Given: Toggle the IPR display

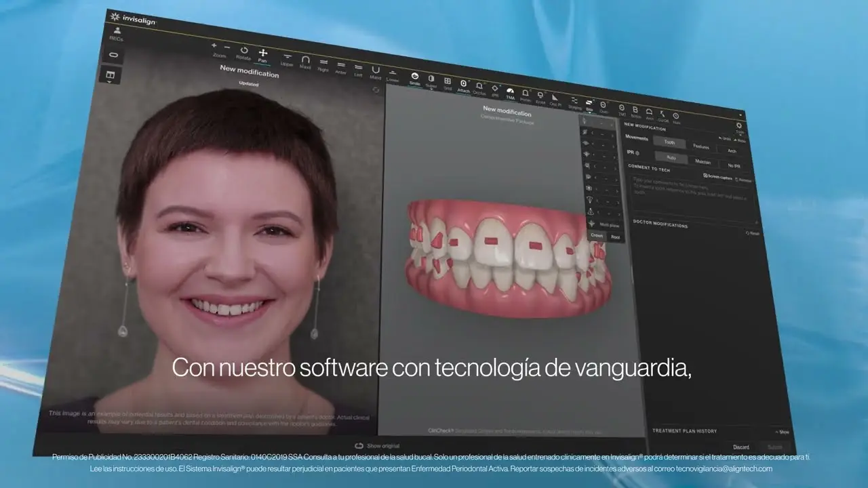Looking at the screenshot, I should [495, 91].
